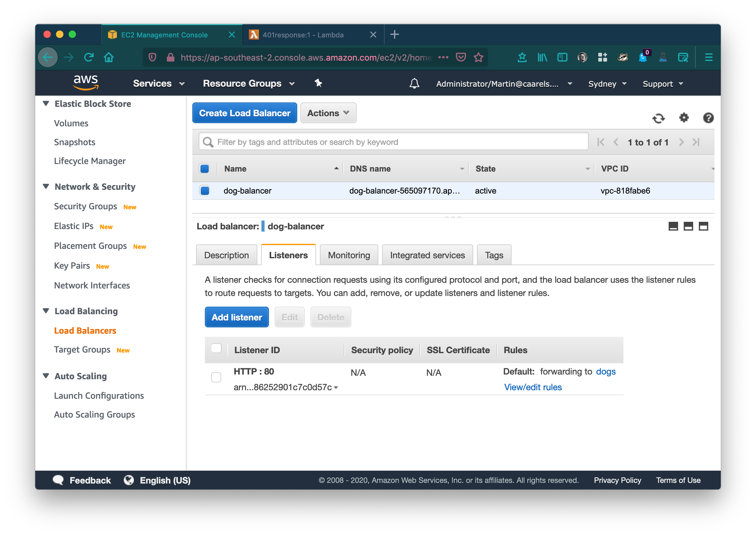Click the Add listener button

(x=237, y=317)
